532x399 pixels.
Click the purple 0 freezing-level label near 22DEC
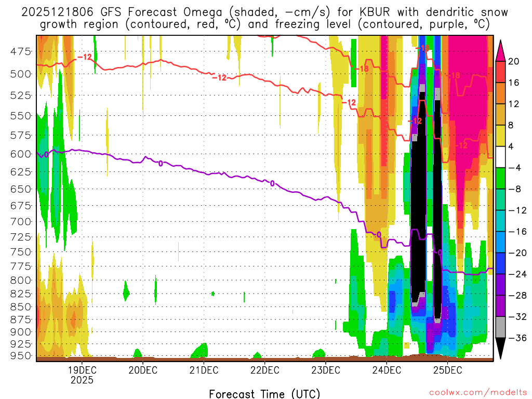(x=272, y=183)
